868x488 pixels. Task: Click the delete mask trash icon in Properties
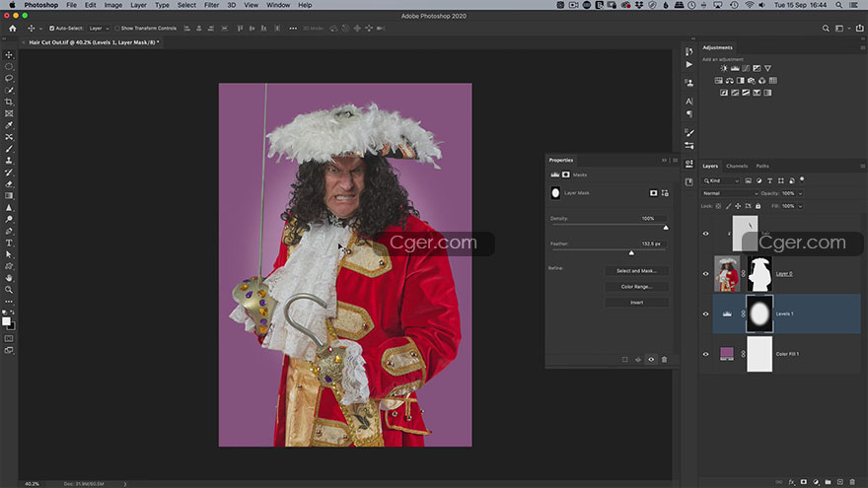click(664, 360)
